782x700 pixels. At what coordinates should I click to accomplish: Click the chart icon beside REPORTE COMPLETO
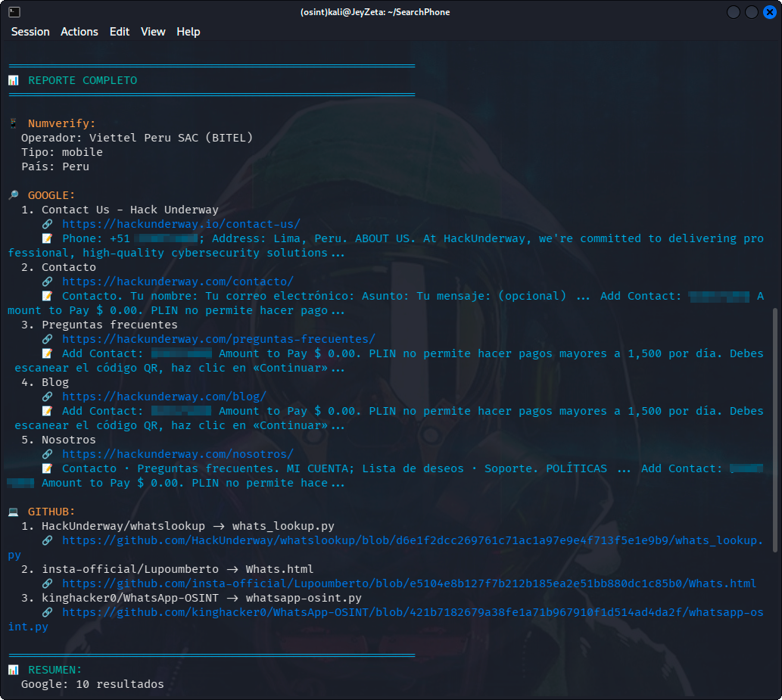coord(14,80)
